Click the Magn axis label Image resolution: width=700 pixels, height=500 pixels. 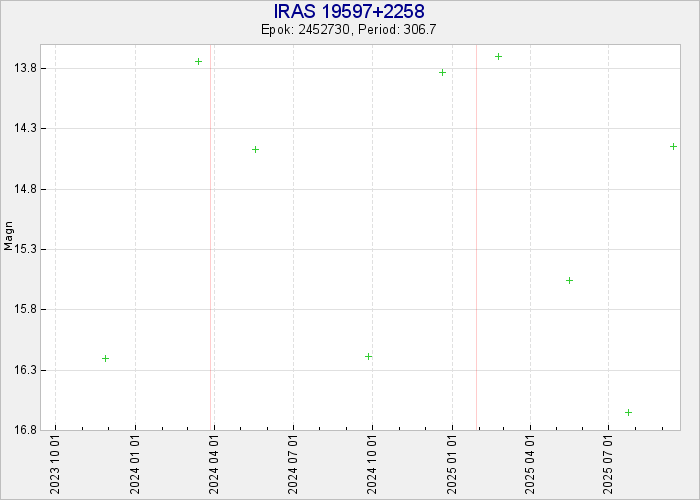tap(8, 236)
